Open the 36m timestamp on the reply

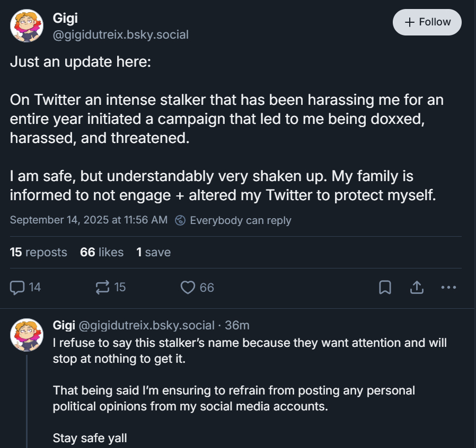point(237,325)
